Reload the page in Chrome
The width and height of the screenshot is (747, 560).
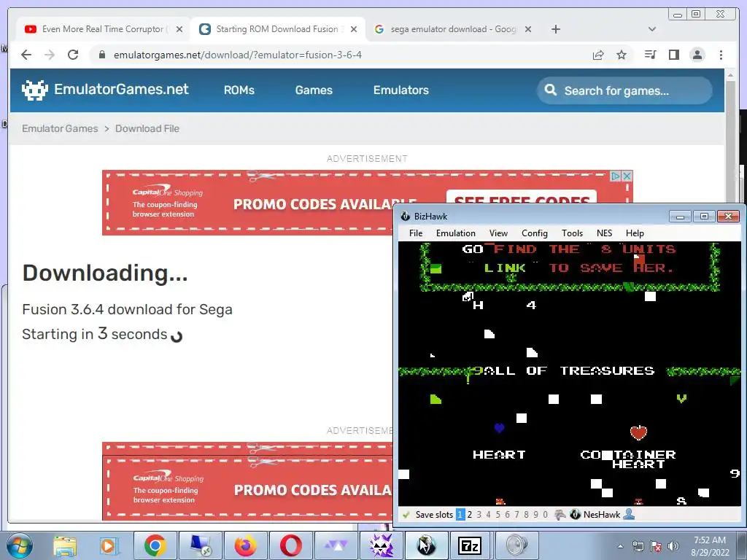[x=73, y=55]
